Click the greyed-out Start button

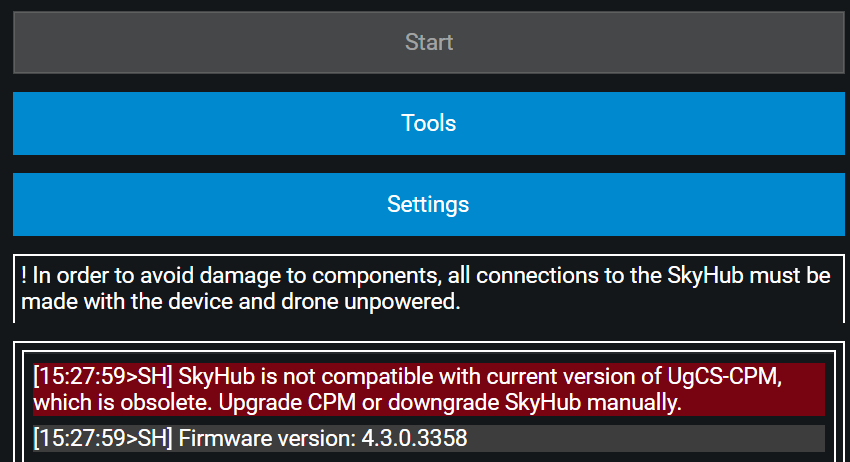pos(429,42)
